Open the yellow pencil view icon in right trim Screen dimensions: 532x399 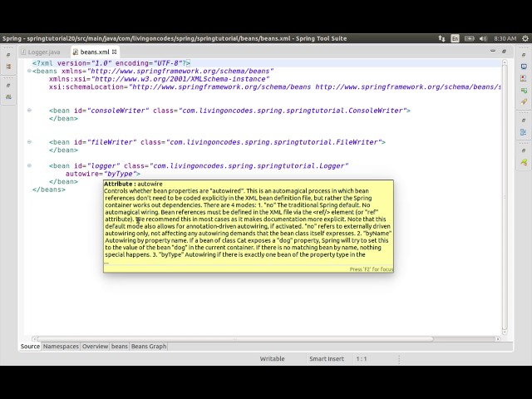(x=524, y=101)
